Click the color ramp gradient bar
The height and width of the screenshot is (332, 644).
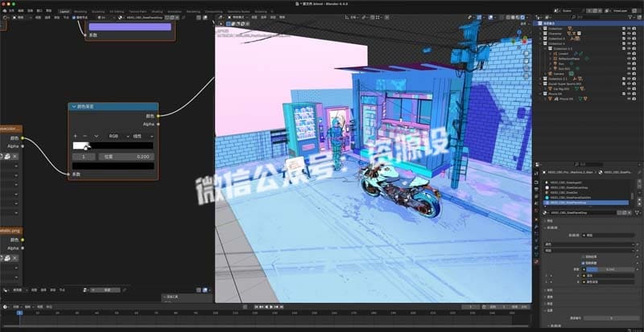click(113, 146)
